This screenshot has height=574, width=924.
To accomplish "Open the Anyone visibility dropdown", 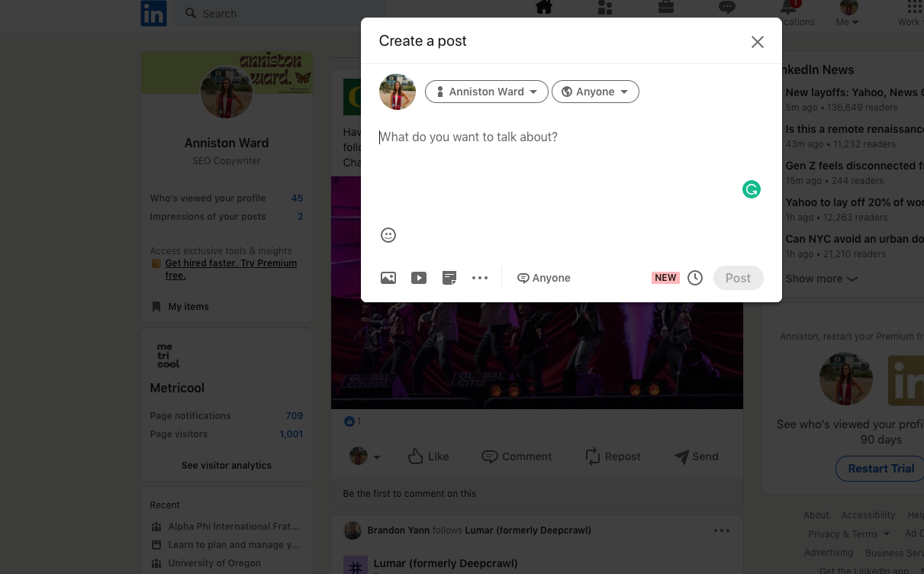I will coord(595,92).
